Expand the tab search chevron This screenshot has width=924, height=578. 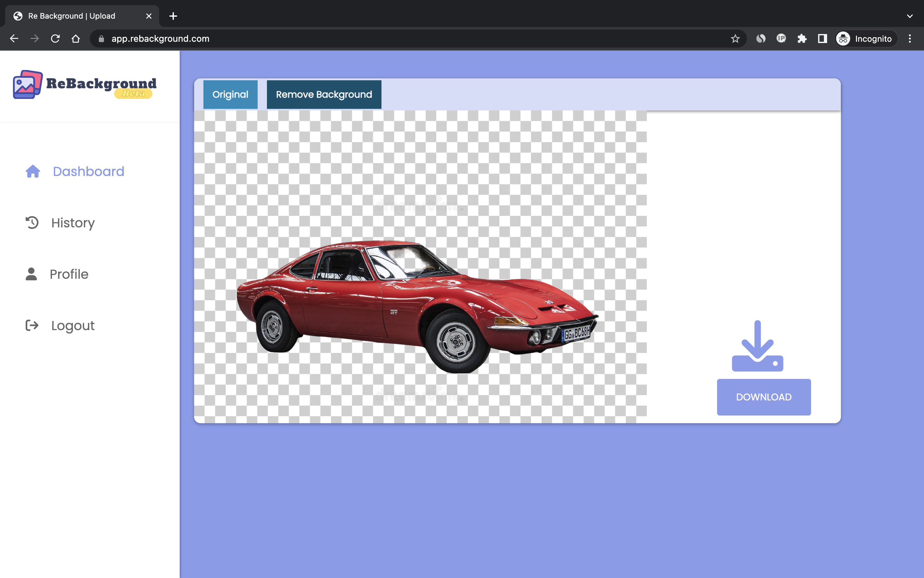[910, 16]
